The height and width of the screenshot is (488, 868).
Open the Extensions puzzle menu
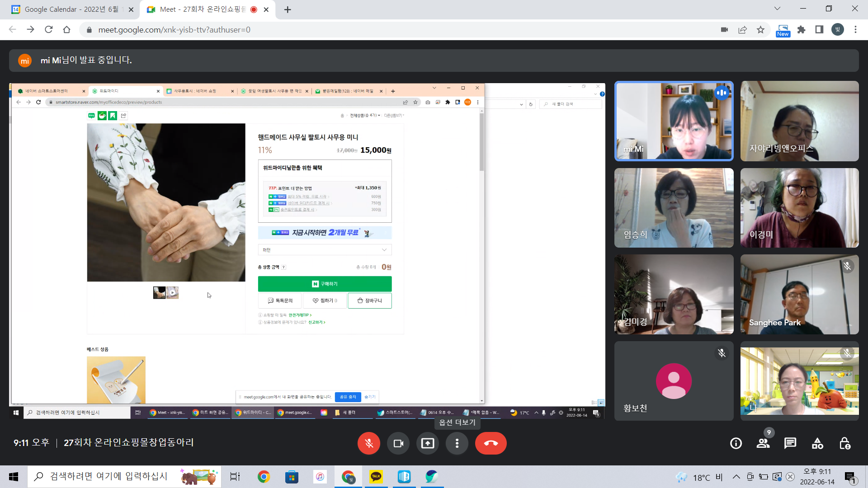tap(801, 30)
